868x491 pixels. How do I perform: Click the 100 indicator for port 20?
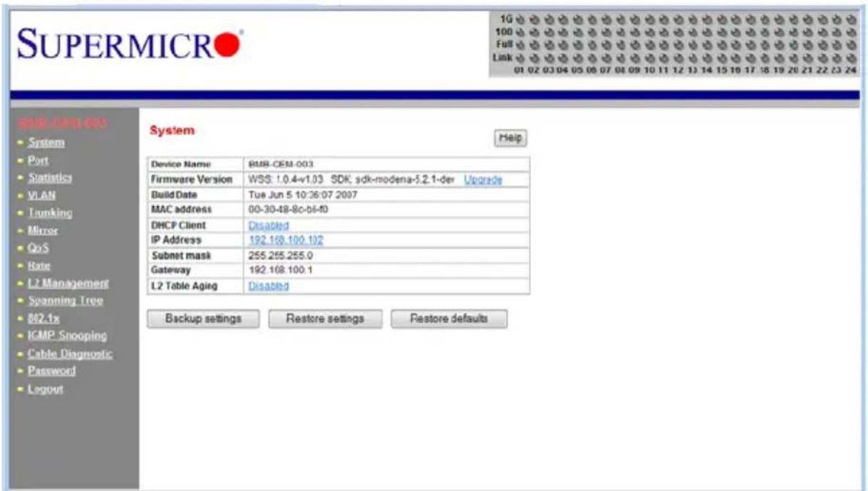tap(794, 32)
